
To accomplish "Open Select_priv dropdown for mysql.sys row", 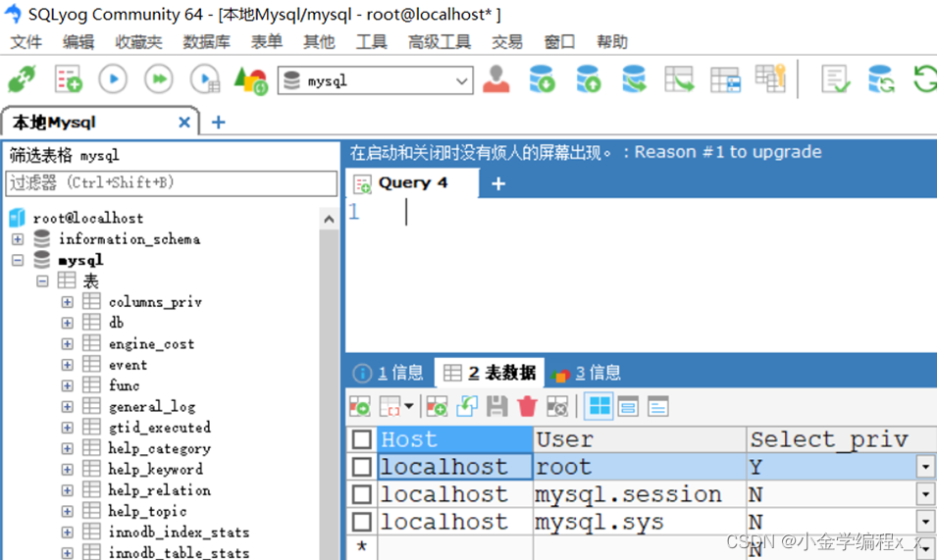I will coord(925,522).
